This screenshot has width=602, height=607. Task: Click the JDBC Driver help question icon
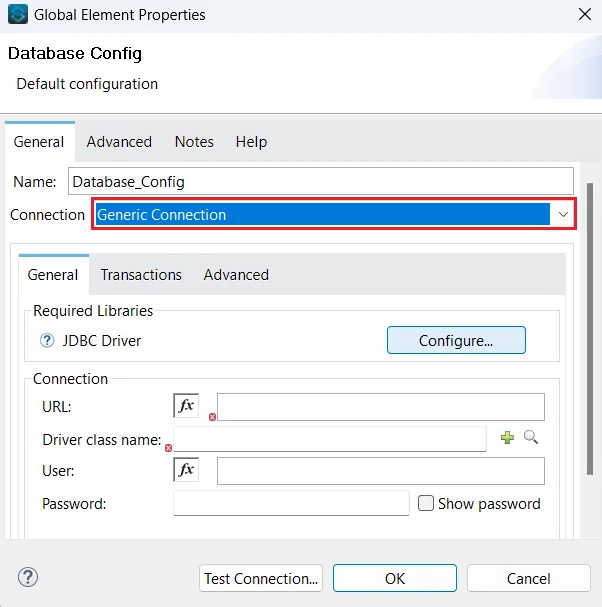tap(47, 341)
